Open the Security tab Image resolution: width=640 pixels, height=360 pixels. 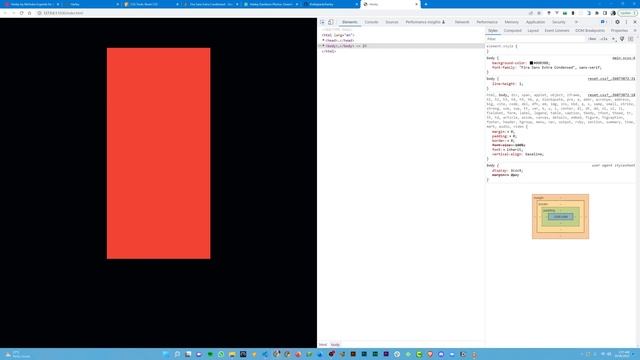(x=559, y=22)
